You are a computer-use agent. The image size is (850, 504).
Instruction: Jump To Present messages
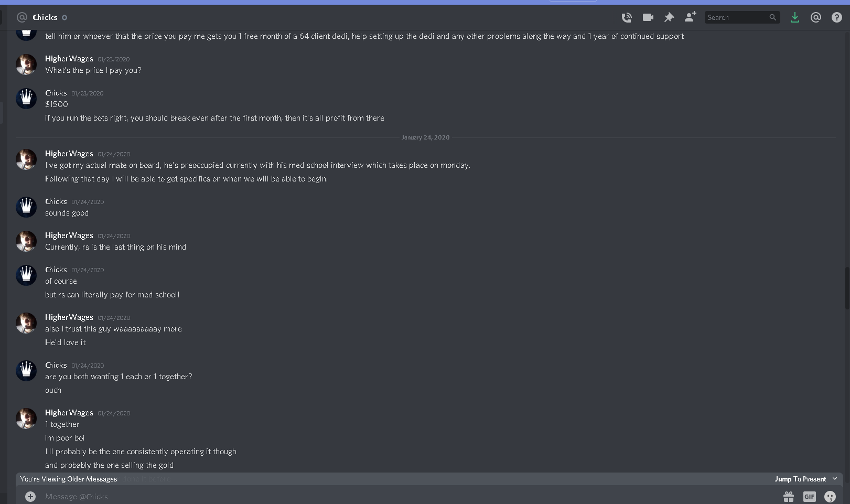pyautogui.click(x=800, y=479)
